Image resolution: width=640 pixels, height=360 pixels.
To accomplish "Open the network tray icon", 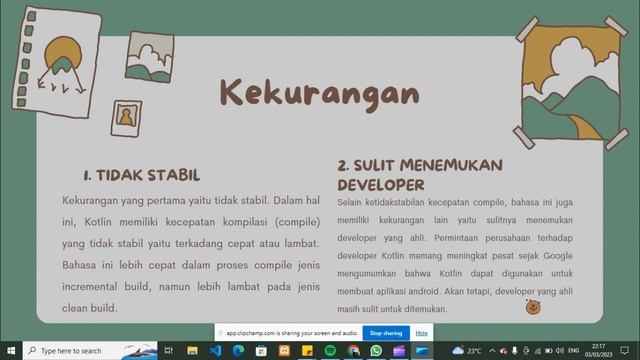I will pyautogui.click(x=538, y=351).
